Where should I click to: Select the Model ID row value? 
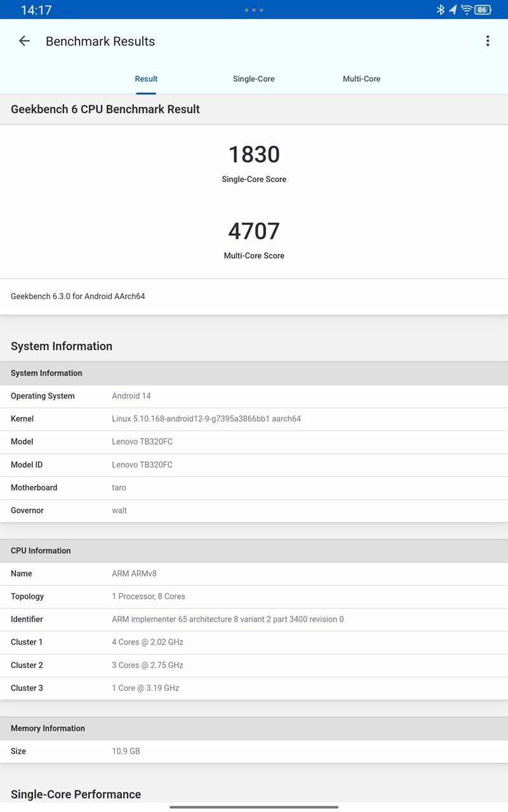[x=142, y=464]
